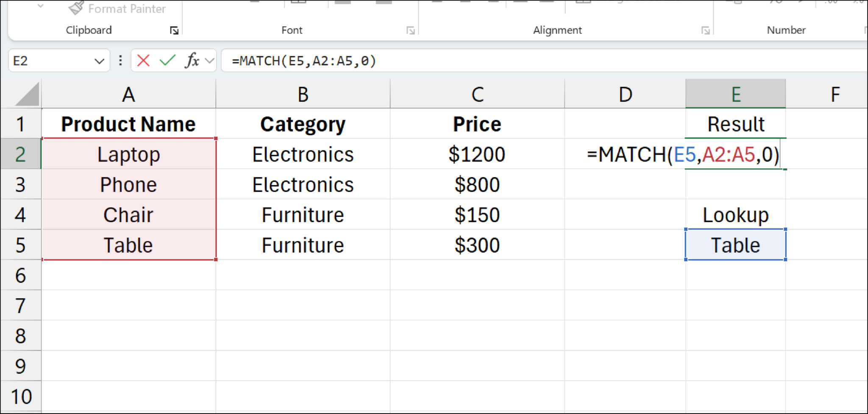Image resolution: width=868 pixels, height=414 pixels.
Task: Open the Font settings dialog launcher
Action: tap(410, 30)
